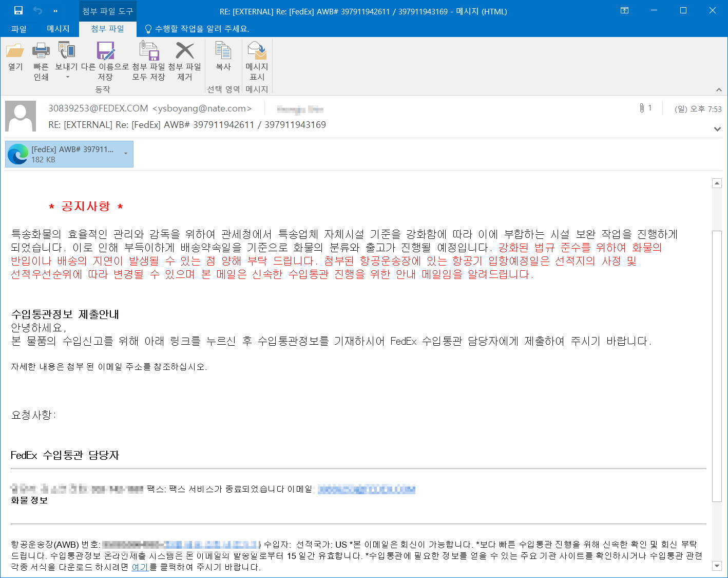728x578 pixels.
Task: Open the 파일 tab
Action: [x=19, y=29]
